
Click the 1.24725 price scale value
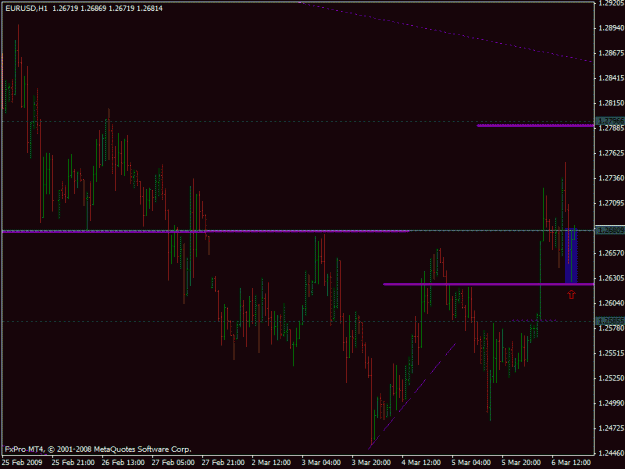click(x=611, y=428)
